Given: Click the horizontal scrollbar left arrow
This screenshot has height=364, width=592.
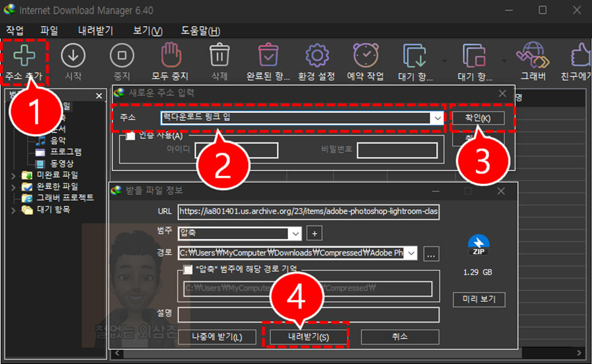Looking at the screenshot, I should pyautogui.click(x=117, y=353).
